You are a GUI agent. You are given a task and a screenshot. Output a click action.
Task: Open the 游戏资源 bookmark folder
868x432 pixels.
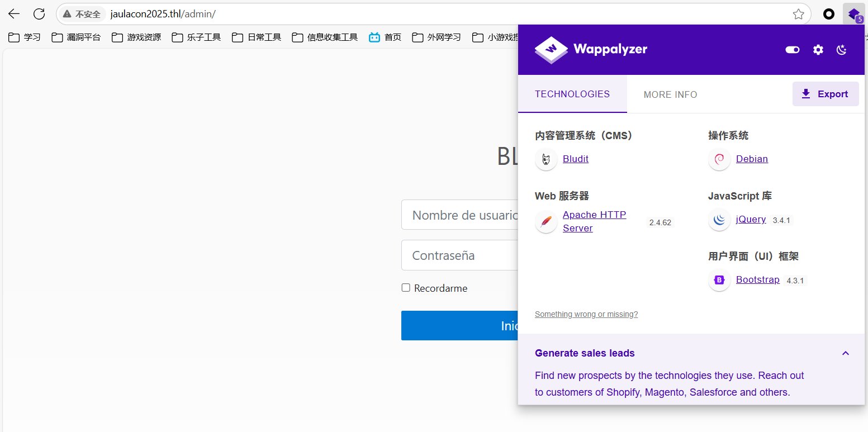click(x=136, y=37)
